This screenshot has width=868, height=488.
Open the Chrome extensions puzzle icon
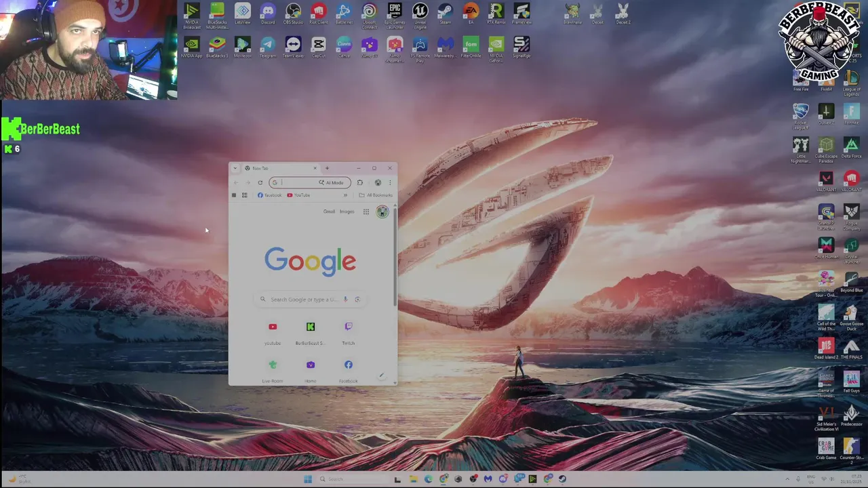360,182
